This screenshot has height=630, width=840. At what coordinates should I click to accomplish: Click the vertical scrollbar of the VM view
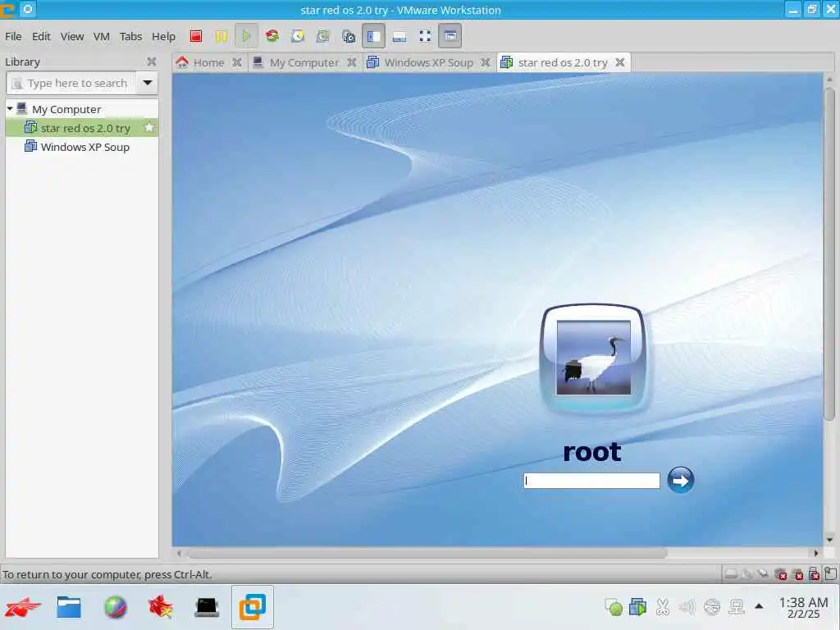829,254
